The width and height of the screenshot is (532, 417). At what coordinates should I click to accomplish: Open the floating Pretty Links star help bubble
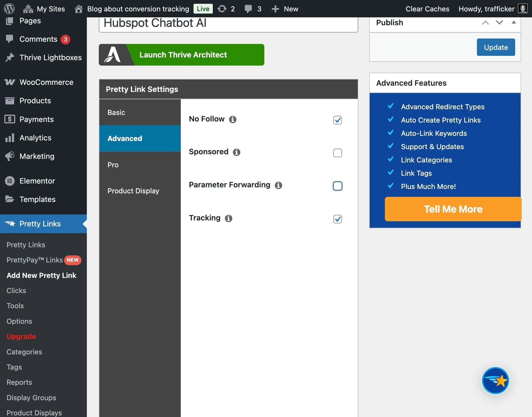coord(495,381)
